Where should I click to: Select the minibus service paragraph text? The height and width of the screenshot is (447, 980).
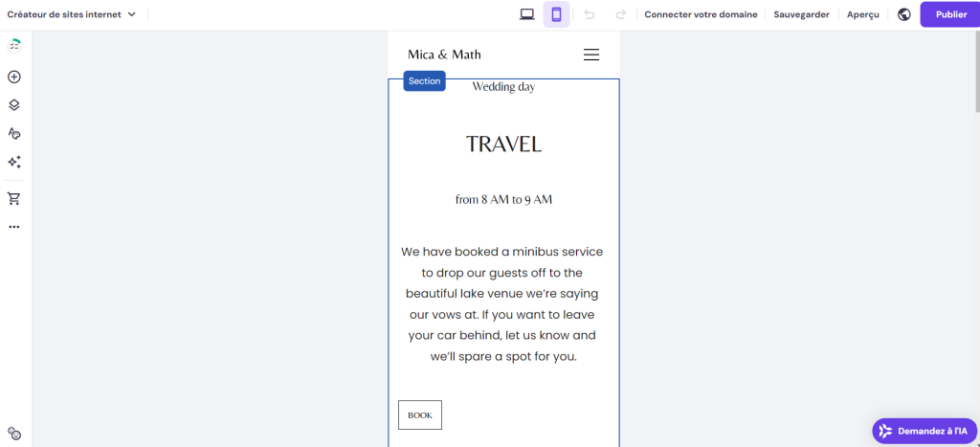pos(502,304)
